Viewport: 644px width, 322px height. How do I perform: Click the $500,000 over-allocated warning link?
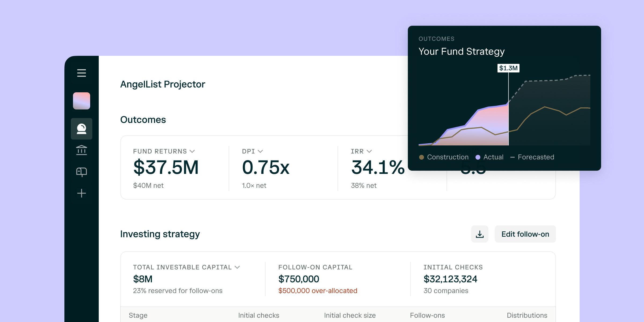pos(318,290)
